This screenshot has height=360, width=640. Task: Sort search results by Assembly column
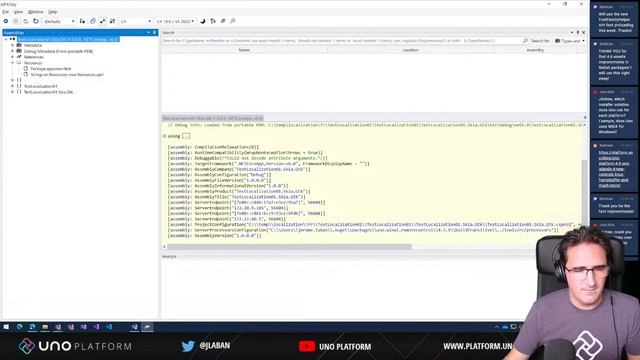(535, 50)
